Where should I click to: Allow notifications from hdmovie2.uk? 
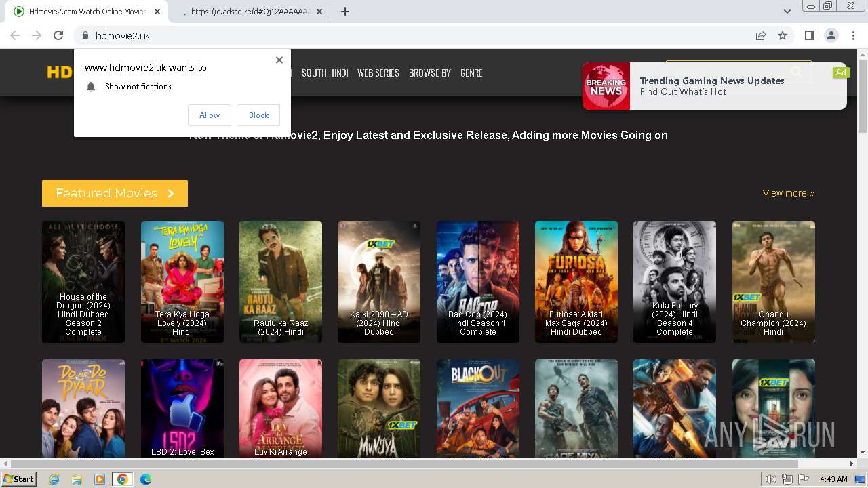click(210, 115)
